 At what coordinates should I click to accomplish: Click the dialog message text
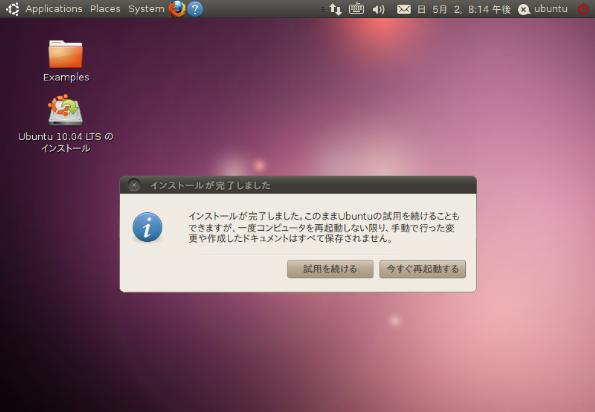[x=324, y=227]
